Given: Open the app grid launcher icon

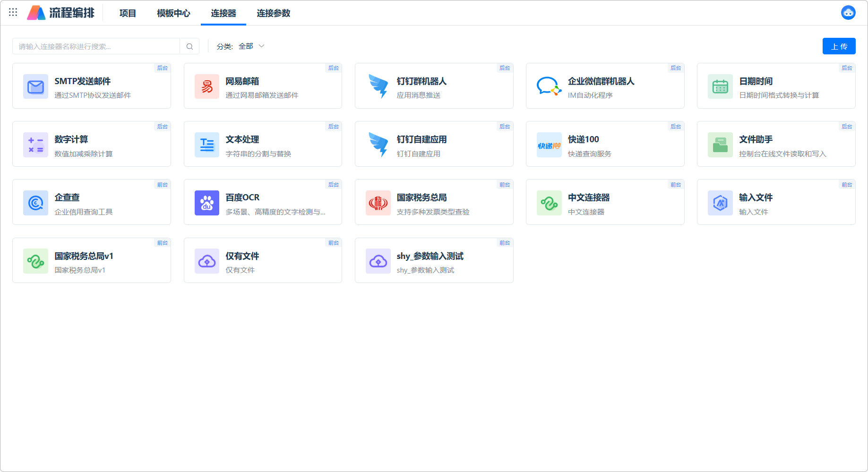Looking at the screenshot, I should 13,13.
